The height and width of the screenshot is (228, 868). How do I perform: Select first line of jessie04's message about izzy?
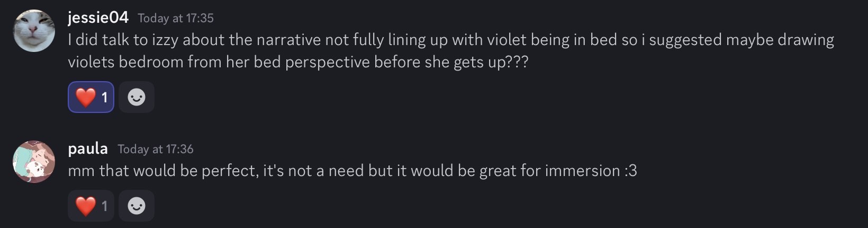pos(451,40)
